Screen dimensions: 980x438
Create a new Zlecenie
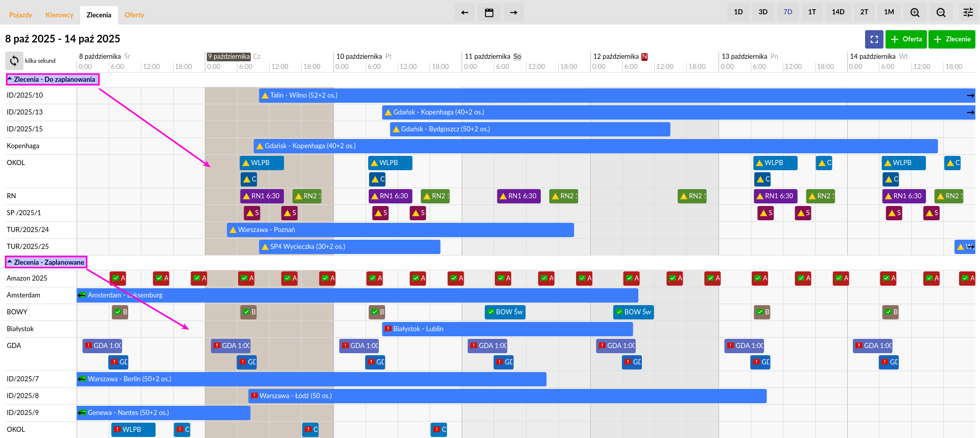(951, 39)
